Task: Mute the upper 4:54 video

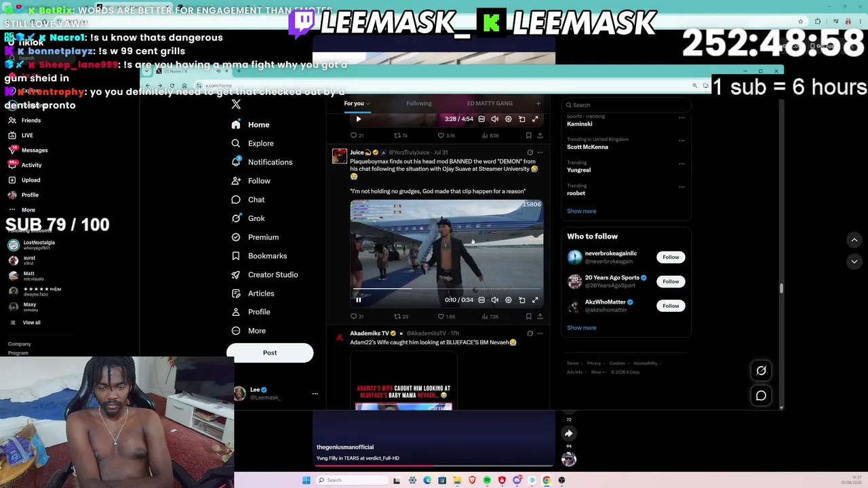Action: click(x=495, y=119)
